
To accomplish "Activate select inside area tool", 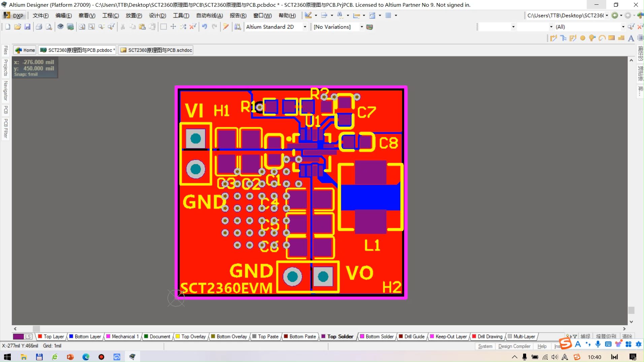I will click(x=163, y=27).
